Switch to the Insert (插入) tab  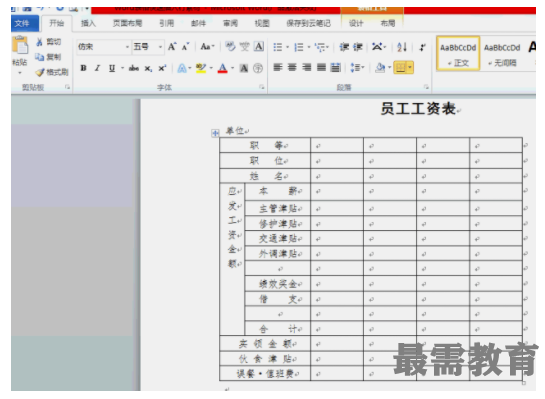tap(88, 23)
